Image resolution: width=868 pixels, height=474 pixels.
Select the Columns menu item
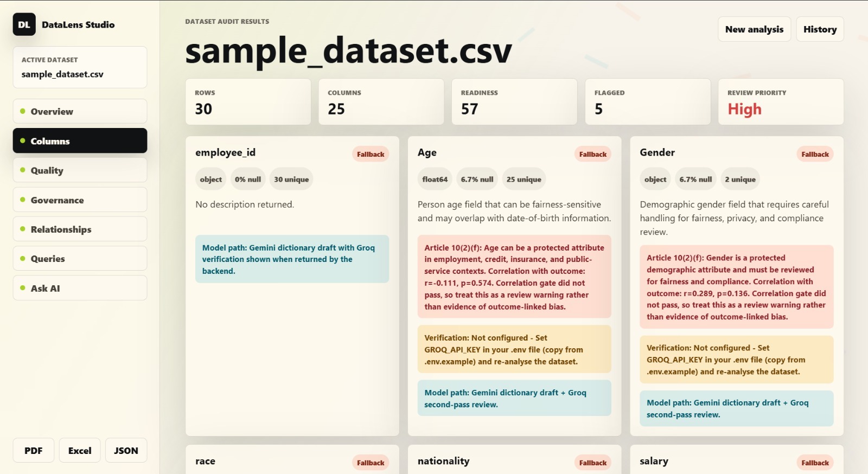pyautogui.click(x=80, y=141)
